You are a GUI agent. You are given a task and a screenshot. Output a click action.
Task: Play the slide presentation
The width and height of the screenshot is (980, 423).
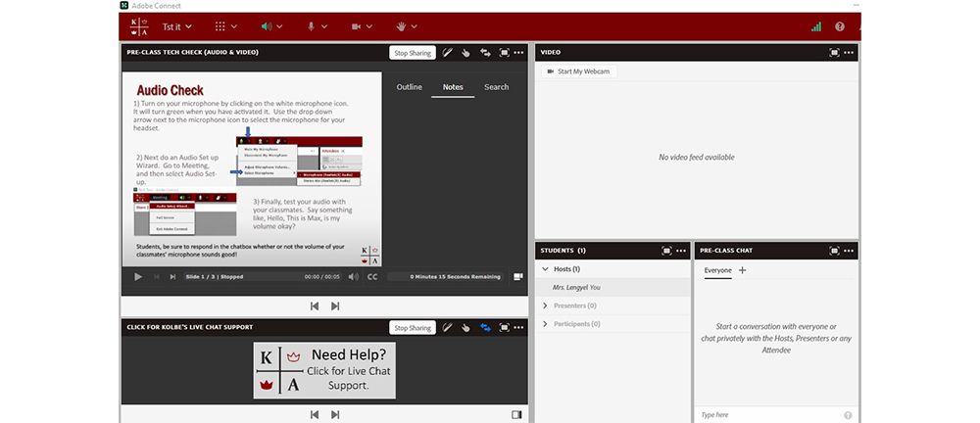coord(138,277)
